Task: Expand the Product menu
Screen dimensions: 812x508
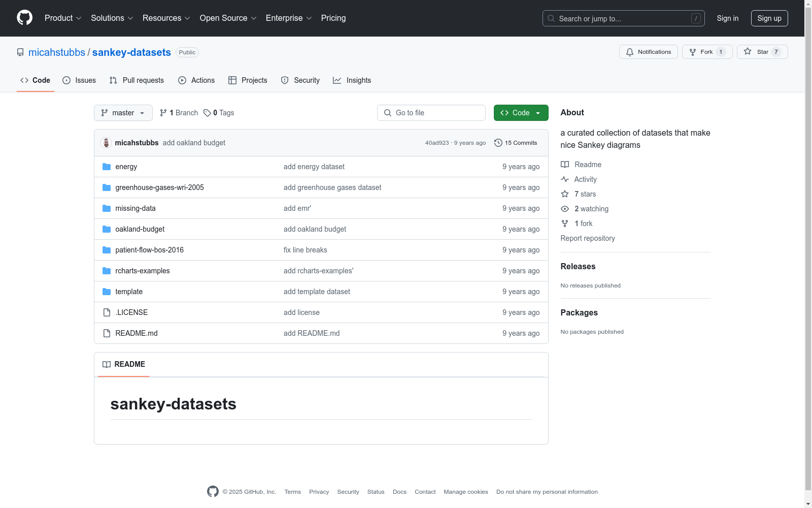Action: [63, 18]
